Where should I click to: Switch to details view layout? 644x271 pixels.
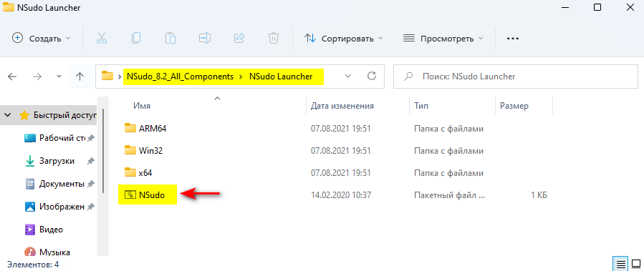(621, 263)
